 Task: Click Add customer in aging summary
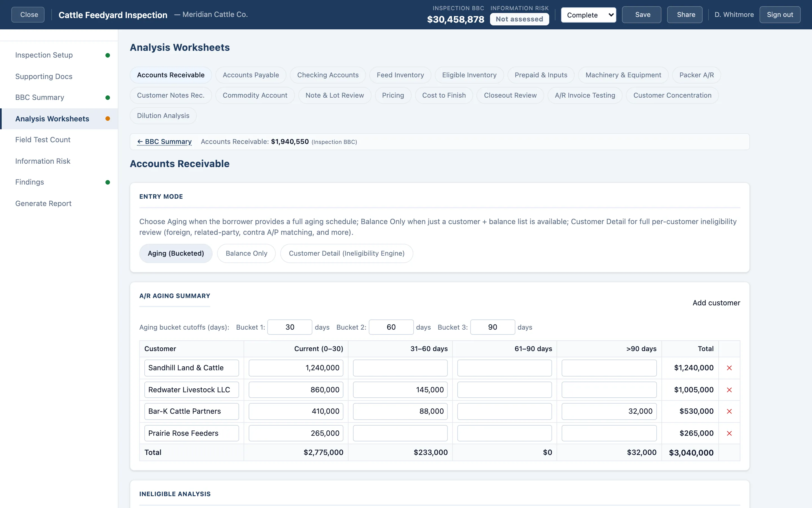(x=716, y=303)
